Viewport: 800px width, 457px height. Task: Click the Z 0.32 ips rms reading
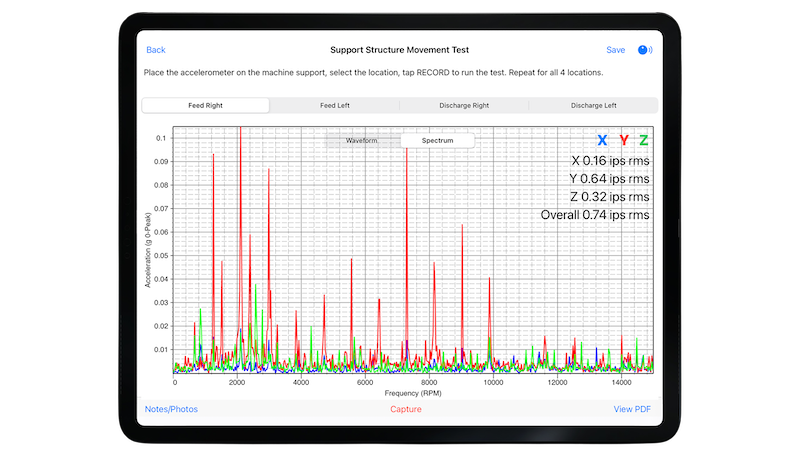coord(610,197)
